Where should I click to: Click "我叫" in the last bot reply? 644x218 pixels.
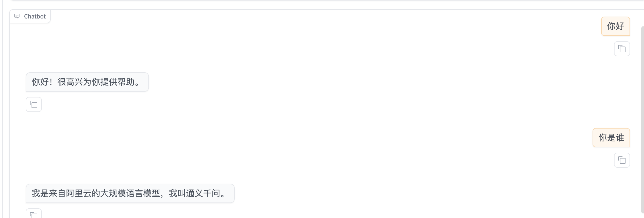pyautogui.click(x=177, y=193)
